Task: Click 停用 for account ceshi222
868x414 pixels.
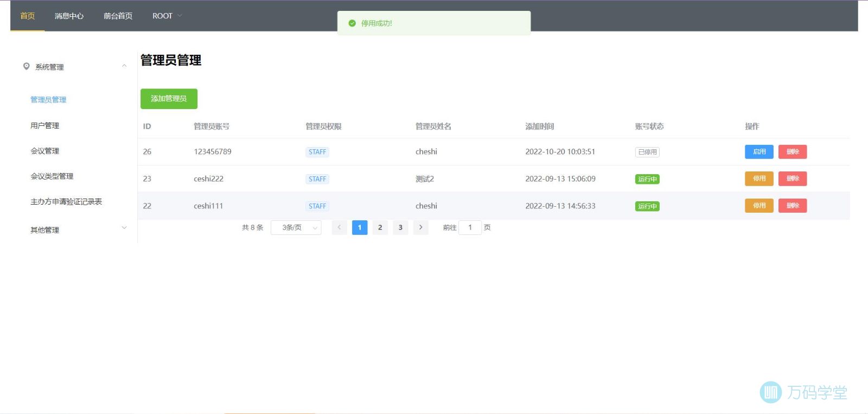Action: [759, 179]
